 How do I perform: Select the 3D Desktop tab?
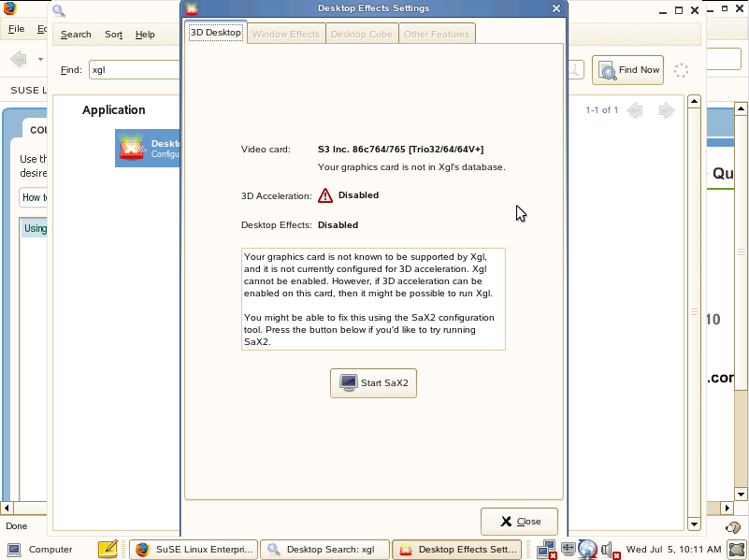point(215,33)
